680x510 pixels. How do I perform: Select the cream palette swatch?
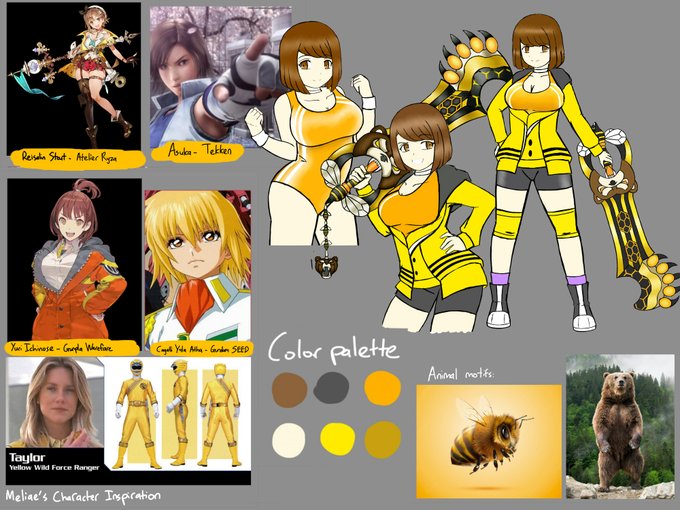tap(288, 440)
